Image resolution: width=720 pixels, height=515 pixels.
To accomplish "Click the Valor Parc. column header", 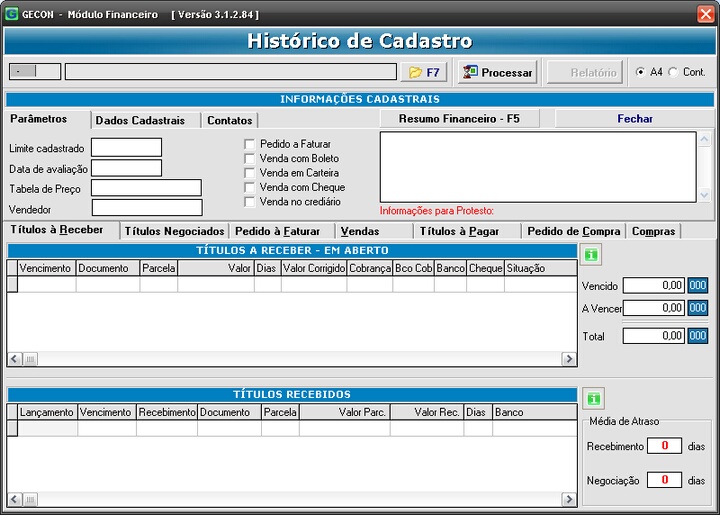I will point(344,412).
